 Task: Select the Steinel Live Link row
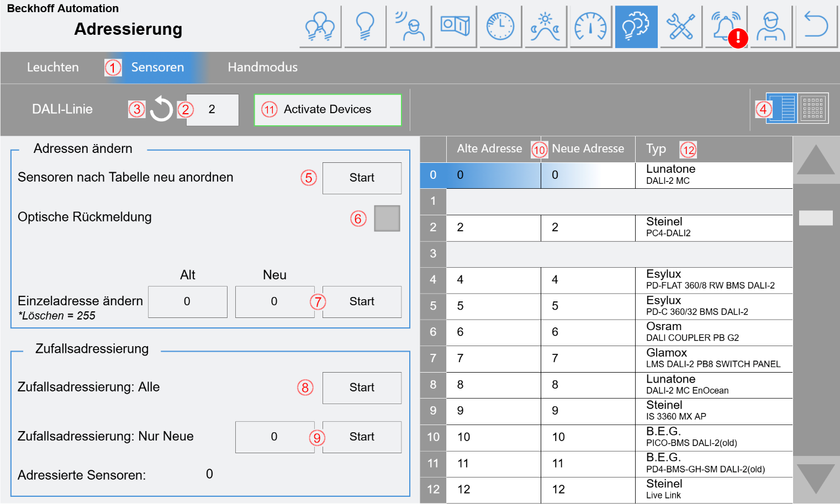click(606, 490)
